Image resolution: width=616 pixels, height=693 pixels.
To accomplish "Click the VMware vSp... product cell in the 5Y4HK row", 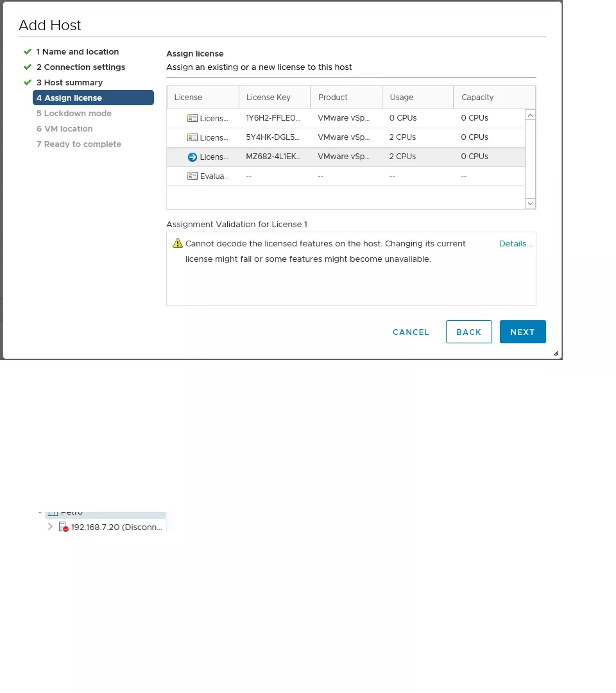I will [x=344, y=137].
